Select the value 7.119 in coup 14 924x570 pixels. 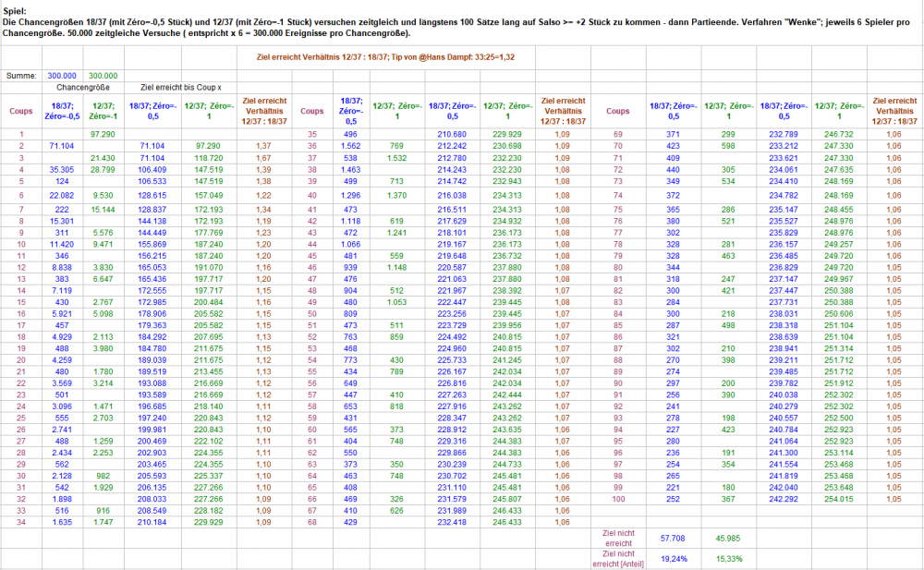(62, 291)
